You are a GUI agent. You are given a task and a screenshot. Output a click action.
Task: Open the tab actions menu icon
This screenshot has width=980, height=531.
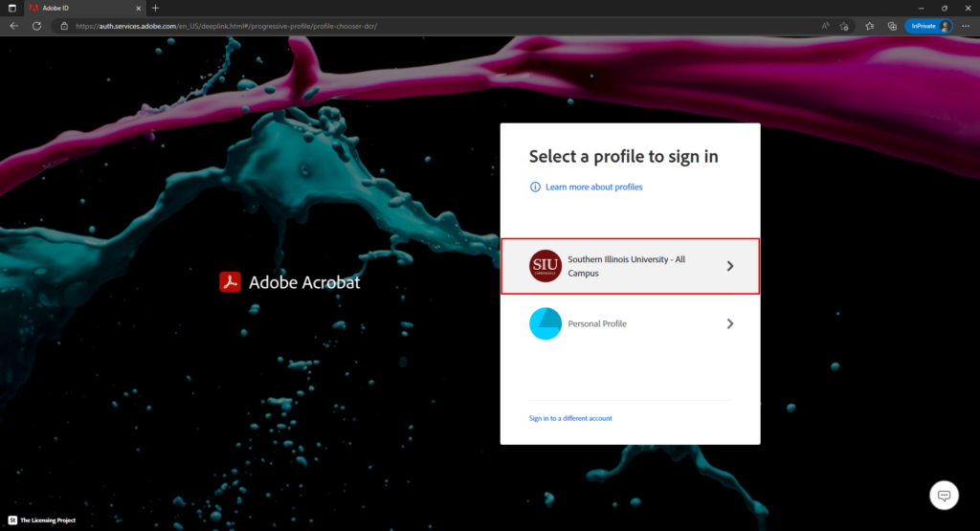coord(11,8)
